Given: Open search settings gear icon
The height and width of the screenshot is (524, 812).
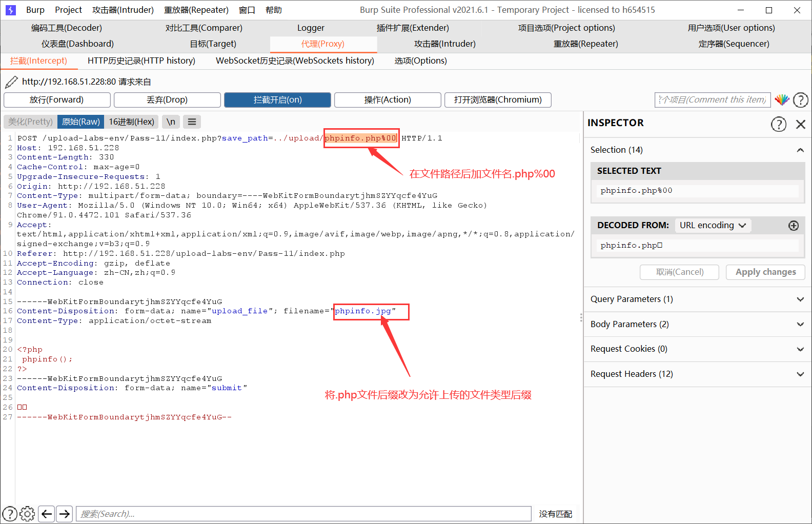Looking at the screenshot, I should click(27, 514).
